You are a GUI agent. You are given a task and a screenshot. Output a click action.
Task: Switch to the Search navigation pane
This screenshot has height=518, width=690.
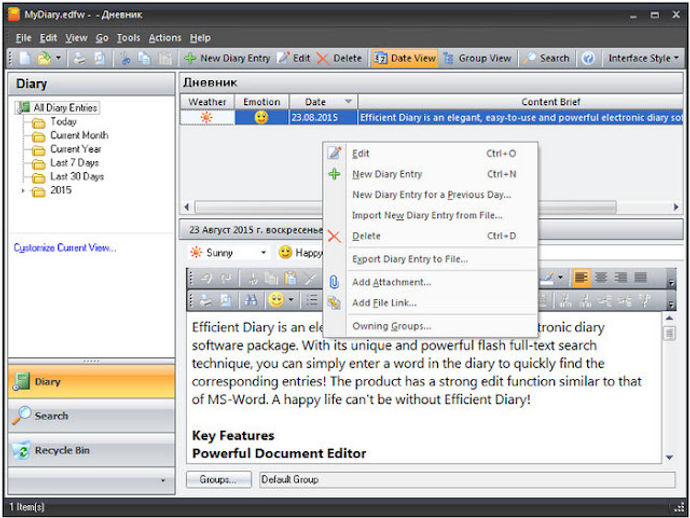click(x=91, y=415)
